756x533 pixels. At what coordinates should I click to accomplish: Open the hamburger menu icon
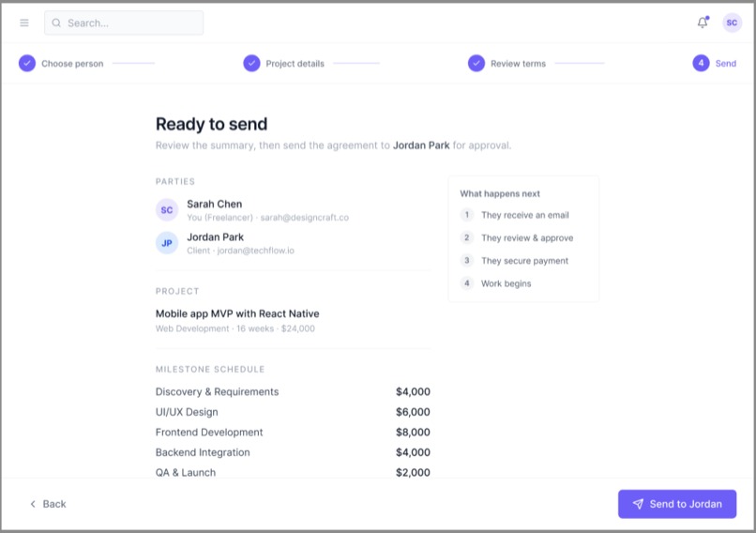24,23
